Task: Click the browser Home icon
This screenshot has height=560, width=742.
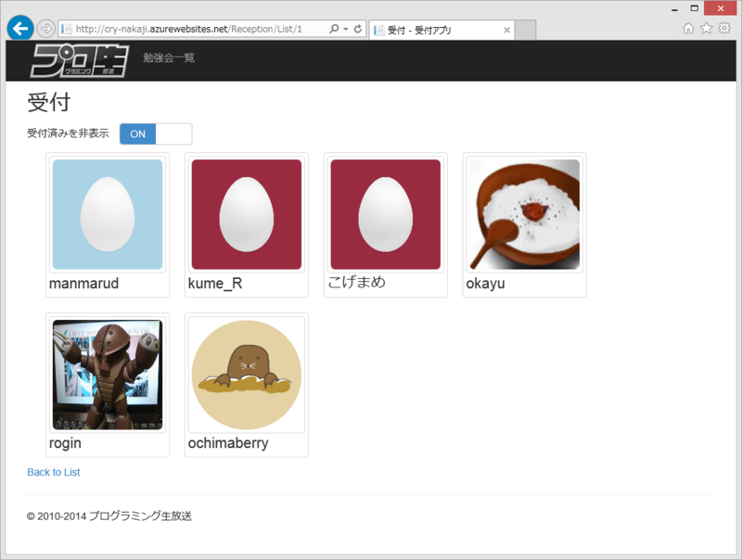Action: pyautogui.click(x=688, y=29)
